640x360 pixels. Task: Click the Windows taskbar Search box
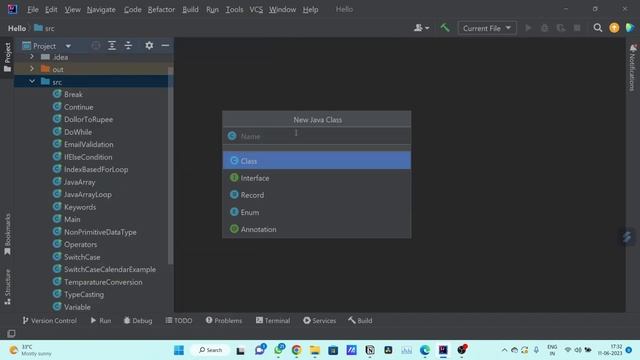[x=210, y=350]
